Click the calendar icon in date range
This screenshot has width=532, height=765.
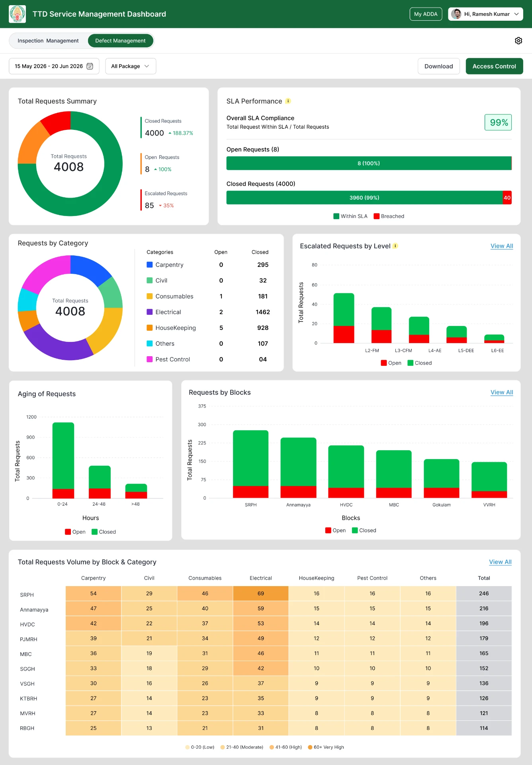[90, 66]
